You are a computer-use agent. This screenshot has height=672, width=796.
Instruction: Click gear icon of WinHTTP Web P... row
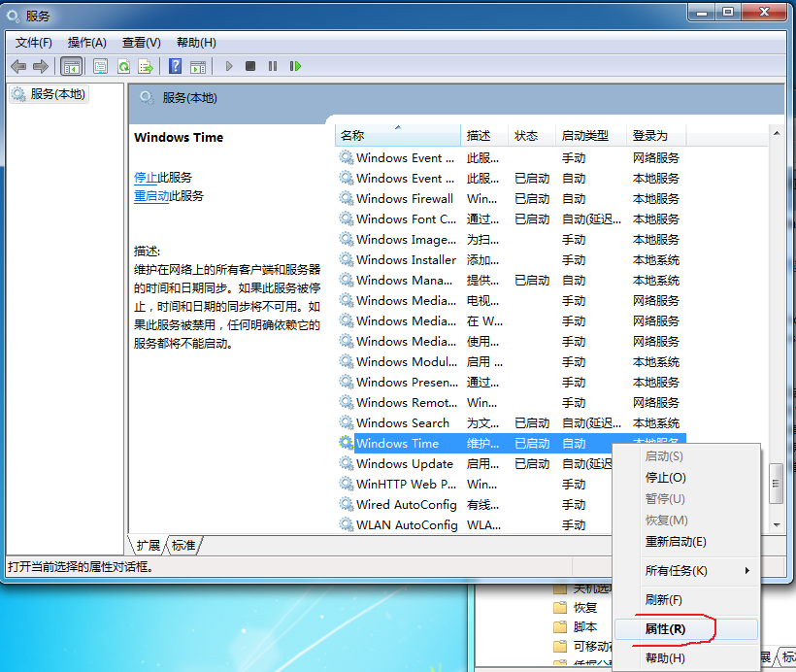[347, 484]
